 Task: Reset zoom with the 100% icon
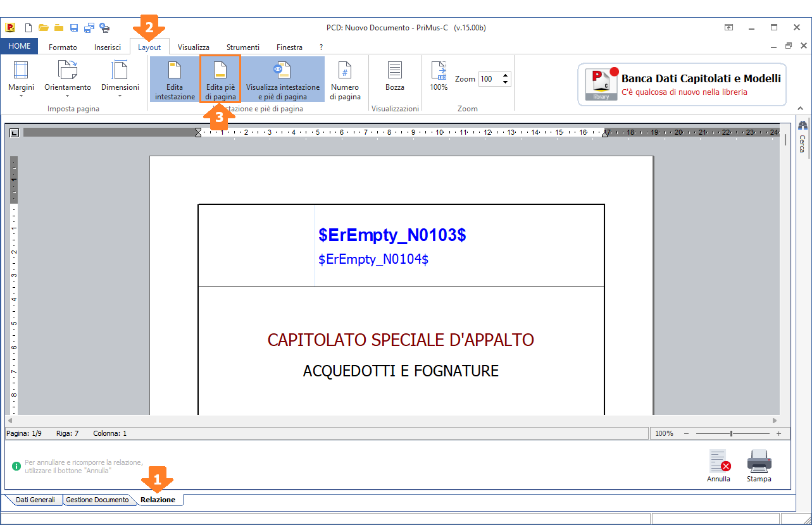click(x=439, y=76)
